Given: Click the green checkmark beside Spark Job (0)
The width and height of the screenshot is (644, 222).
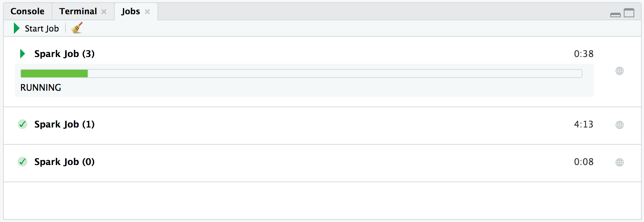Looking at the screenshot, I should pyautogui.click(x=22, y=162).
